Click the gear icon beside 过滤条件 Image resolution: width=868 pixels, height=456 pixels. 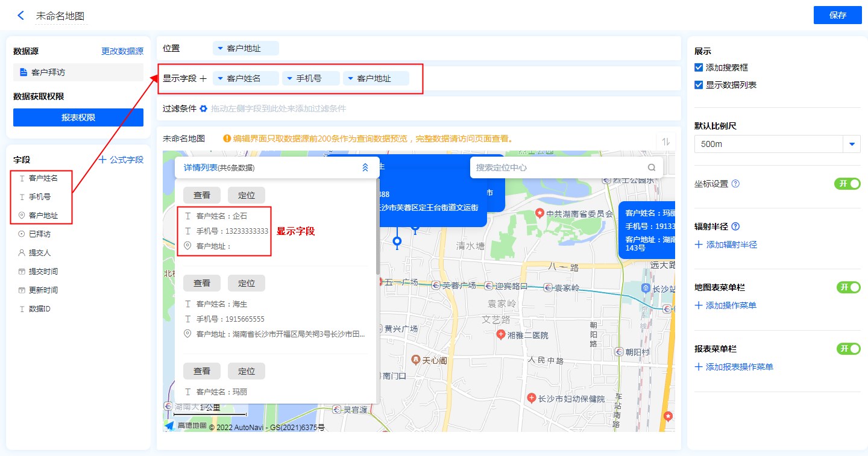(204, 109)
